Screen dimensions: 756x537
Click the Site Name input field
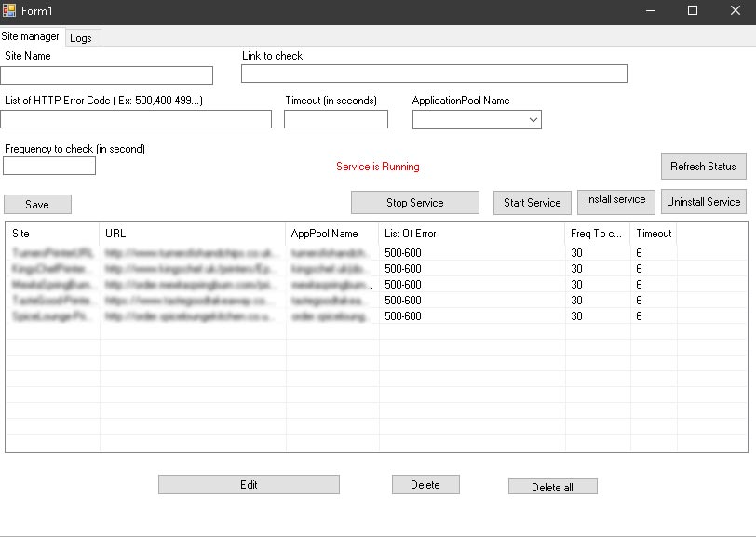pos(106,75)
